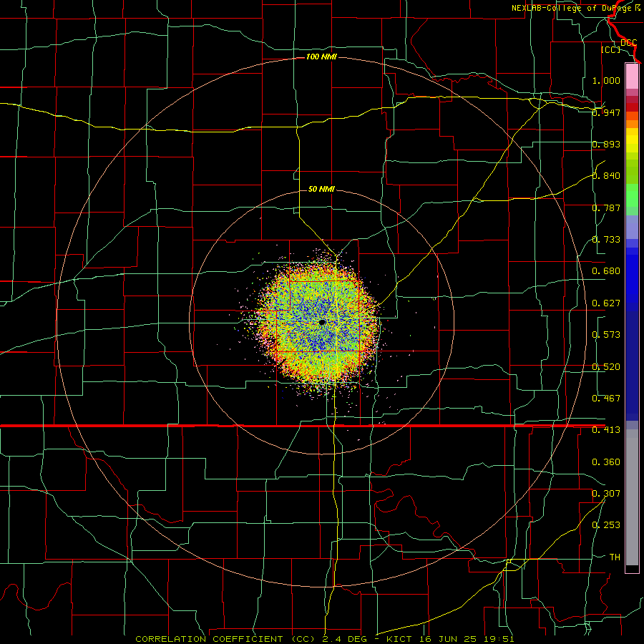This screenshot has width=644, height=644.
Task: Click the 0.307 scale value
Action: pyautogui.click(x=606, y=493)
